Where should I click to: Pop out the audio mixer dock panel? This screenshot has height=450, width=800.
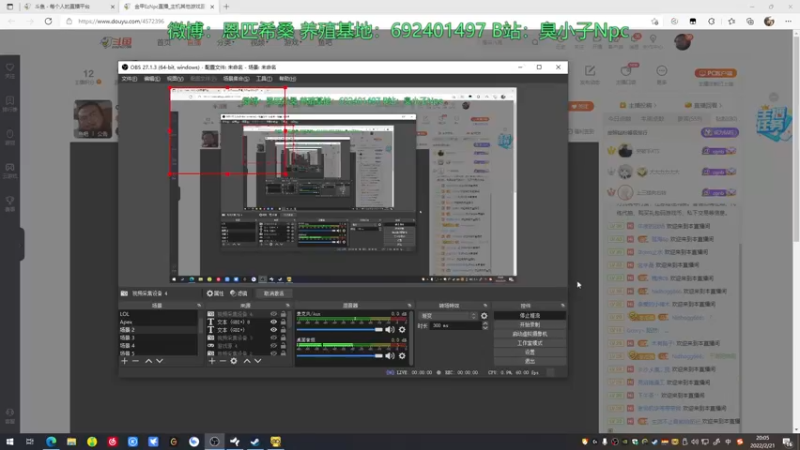pos(409,306)
